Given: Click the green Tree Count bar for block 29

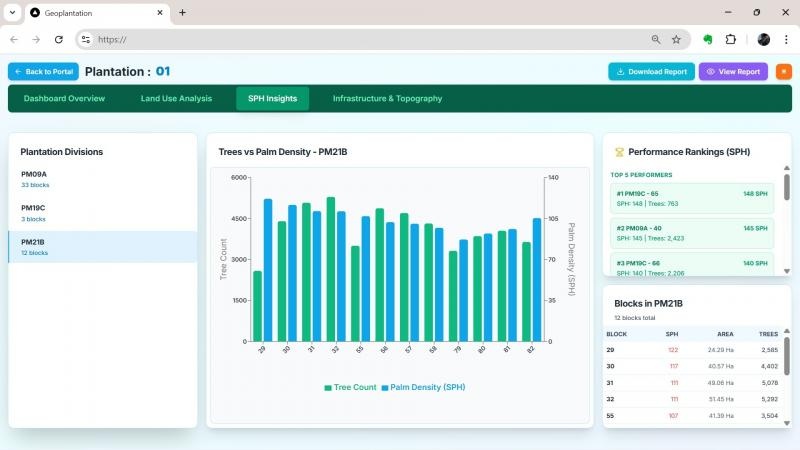Looking at the screenshot, I should 258,306.
